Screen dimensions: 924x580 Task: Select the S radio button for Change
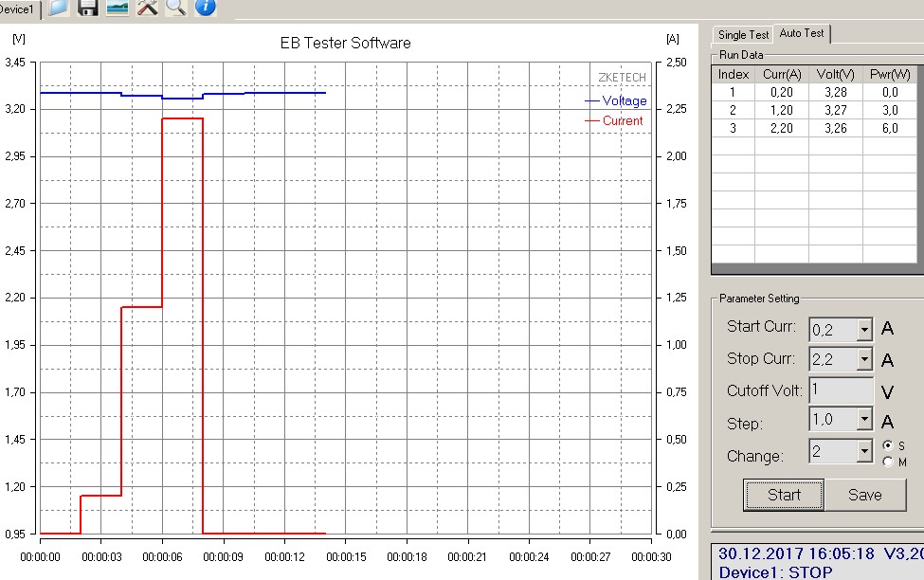(x=888, y=445)
